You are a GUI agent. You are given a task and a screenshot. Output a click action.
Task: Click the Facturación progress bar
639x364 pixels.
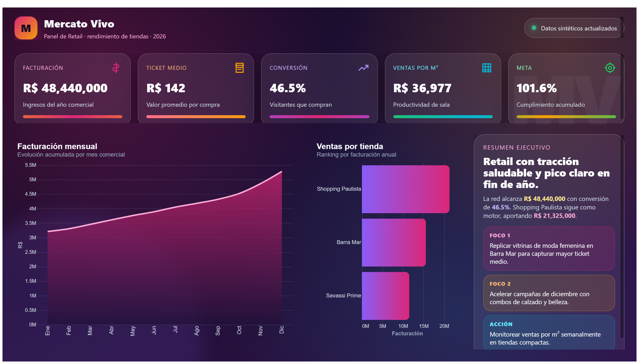pyautogui.click(x=73, y=117)
